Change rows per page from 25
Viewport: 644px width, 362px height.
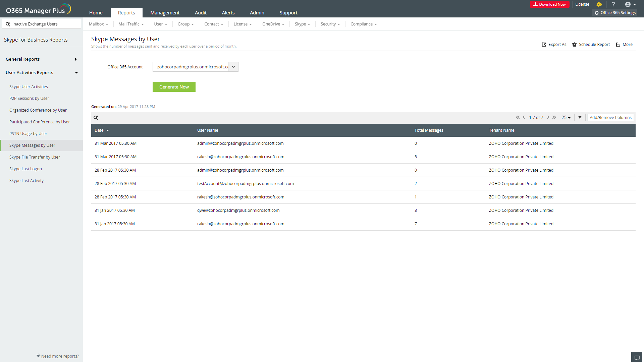click(566, 118)
